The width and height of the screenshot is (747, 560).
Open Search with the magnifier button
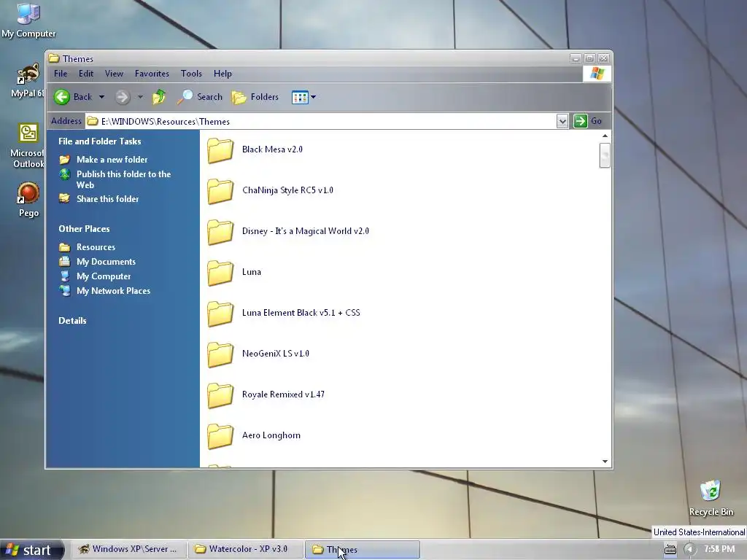click(200, 97)
